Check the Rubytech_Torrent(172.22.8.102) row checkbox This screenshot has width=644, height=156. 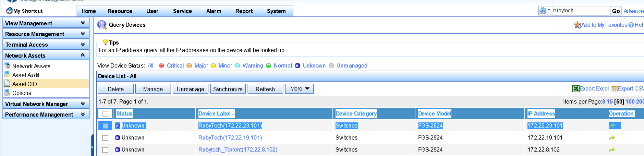106,149
